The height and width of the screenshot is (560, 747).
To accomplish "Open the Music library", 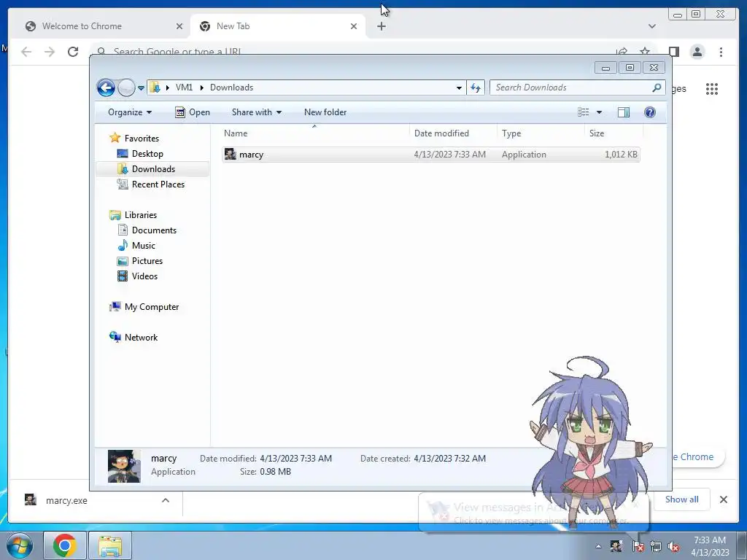I will (x=144, y=246).
